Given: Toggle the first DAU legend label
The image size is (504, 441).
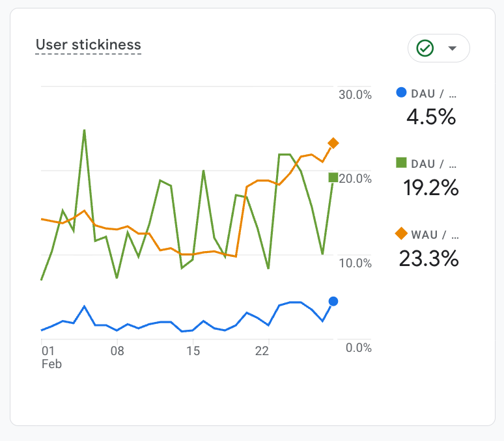Looking at the screenshot, I should [x=434, y=94].
